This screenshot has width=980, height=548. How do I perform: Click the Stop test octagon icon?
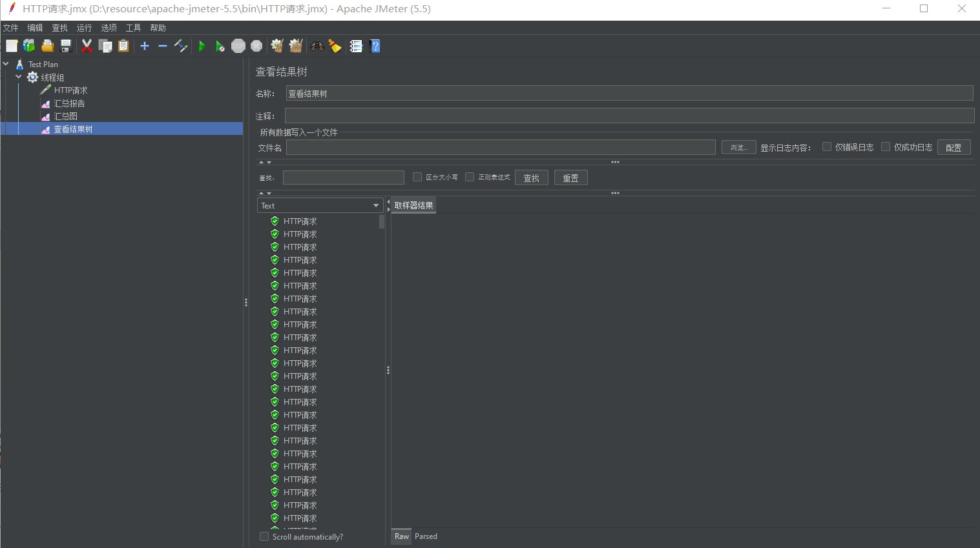tap(238, 46)
